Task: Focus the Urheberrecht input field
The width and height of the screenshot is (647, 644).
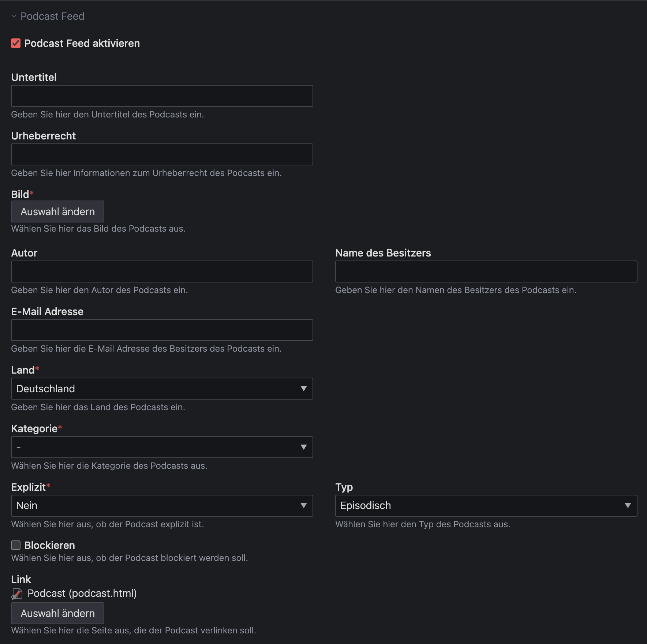Action: (x=162, y=154)
